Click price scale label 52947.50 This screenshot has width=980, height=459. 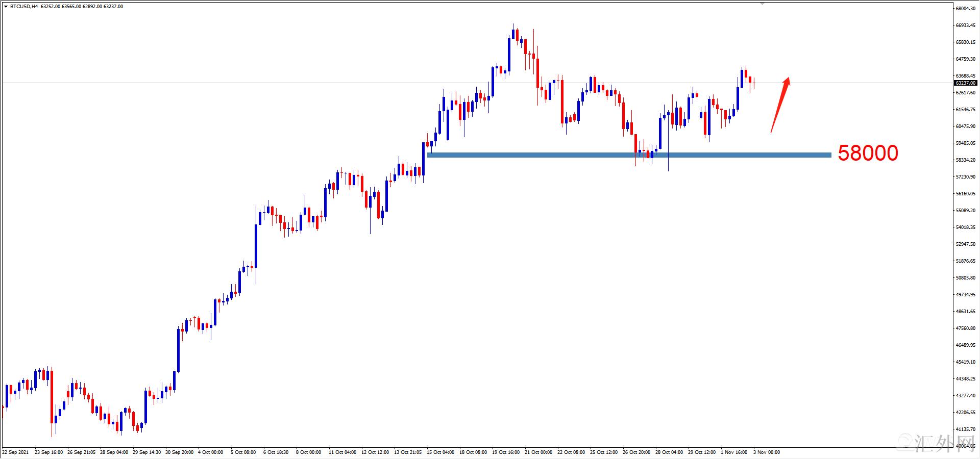(966, 244)
